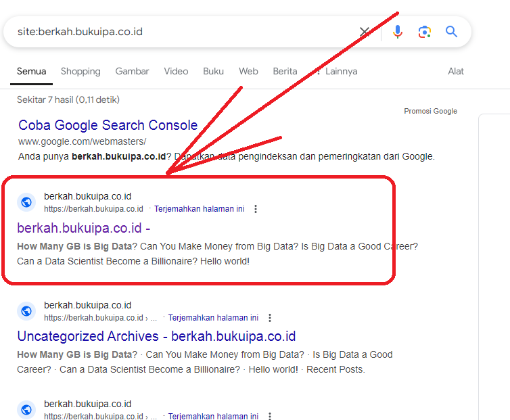Switch to the Shopping tab
The image size is (510, 420).
(x=80, y=71)
